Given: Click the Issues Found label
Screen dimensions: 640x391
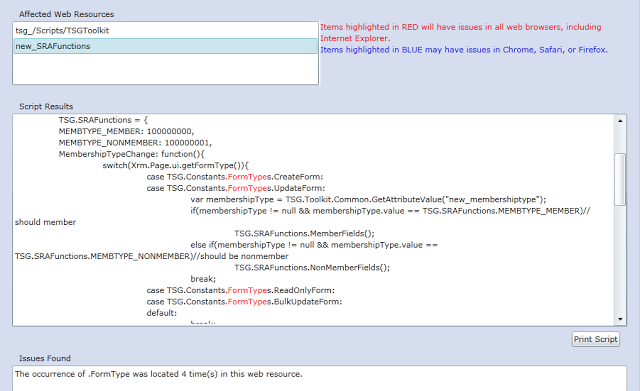Looking at the screenshot, I should [45, 358].
